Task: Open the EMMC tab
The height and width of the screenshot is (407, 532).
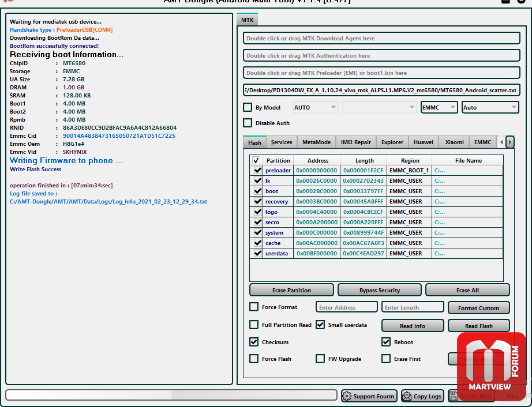Action: 482,142
